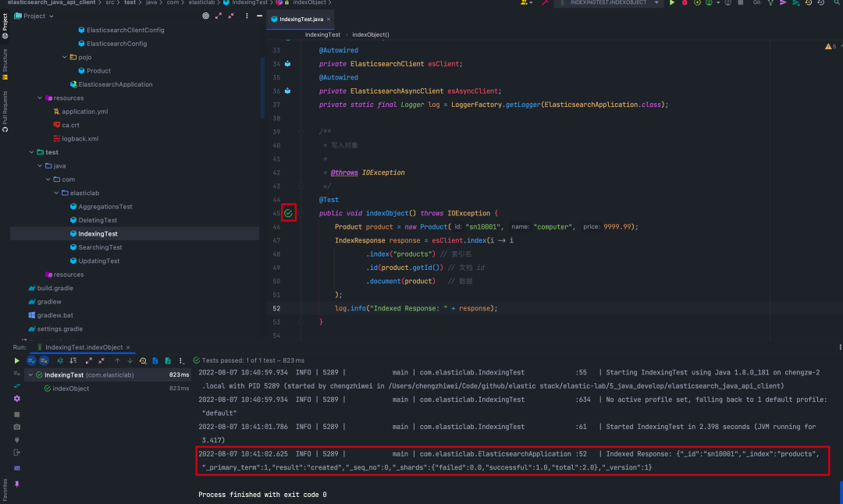Collapse the test folder
The width and height of the screenshot is (843, 504).
click(x=32, y=152)
